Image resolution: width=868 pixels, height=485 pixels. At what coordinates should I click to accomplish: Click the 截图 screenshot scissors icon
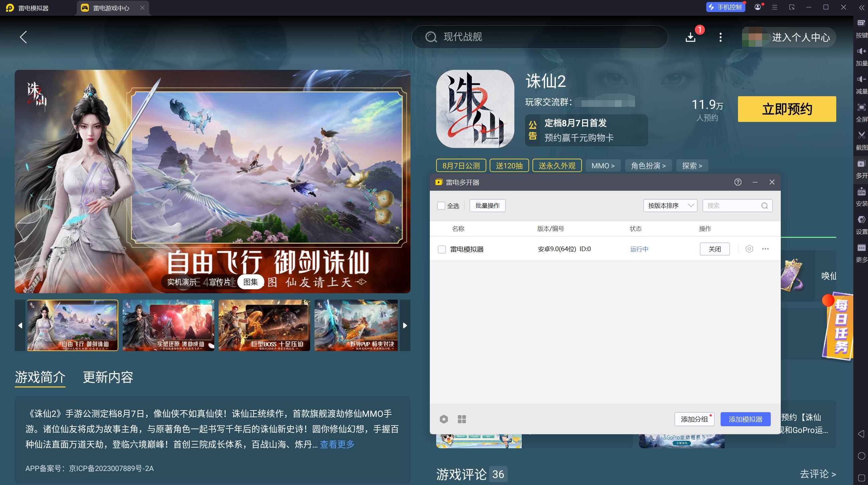[x=861, y=135]
